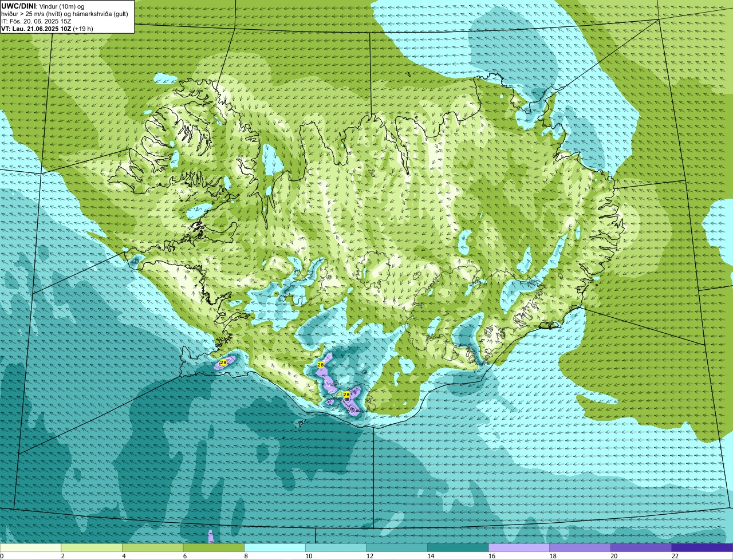Image resolution: width=733 pixels, height=560 pixels.
Task: Pick the legend swatch between 4 and 6
Action: (x=152, y=547)
